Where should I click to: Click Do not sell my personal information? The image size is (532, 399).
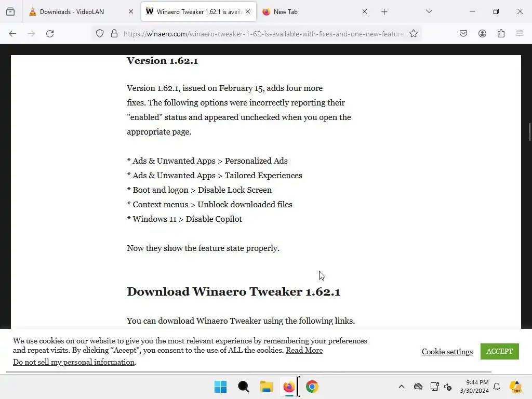click(x=74, y=362)
